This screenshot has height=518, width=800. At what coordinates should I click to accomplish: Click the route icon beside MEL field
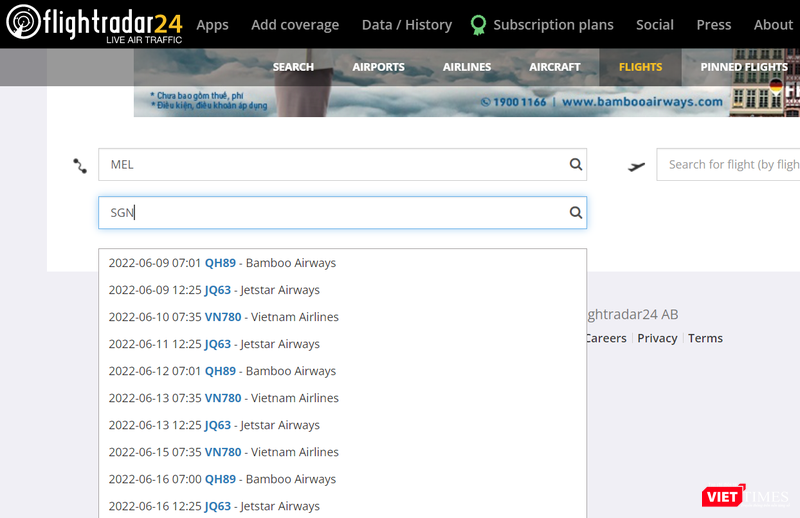[80, 166]
